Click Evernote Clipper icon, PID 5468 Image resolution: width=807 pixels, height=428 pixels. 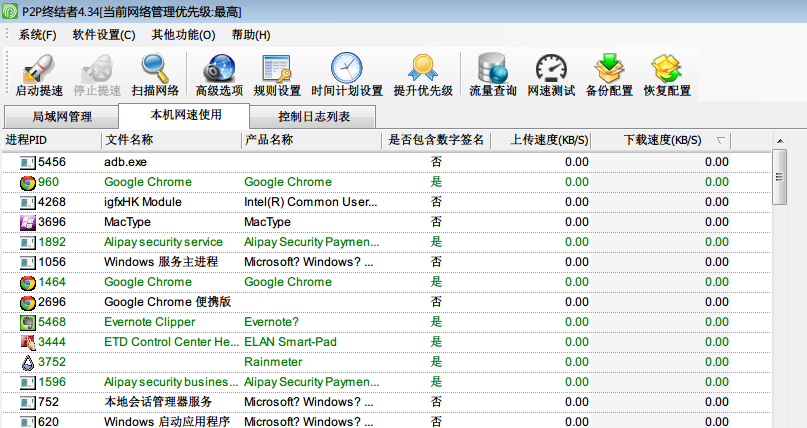(x=28, y=323)
